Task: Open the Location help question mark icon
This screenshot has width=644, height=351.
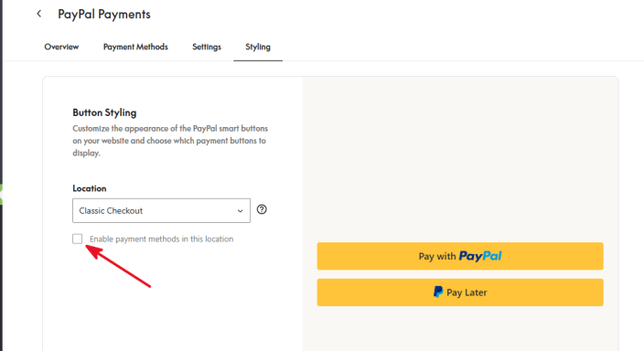Action: click(x=262, y=209)
